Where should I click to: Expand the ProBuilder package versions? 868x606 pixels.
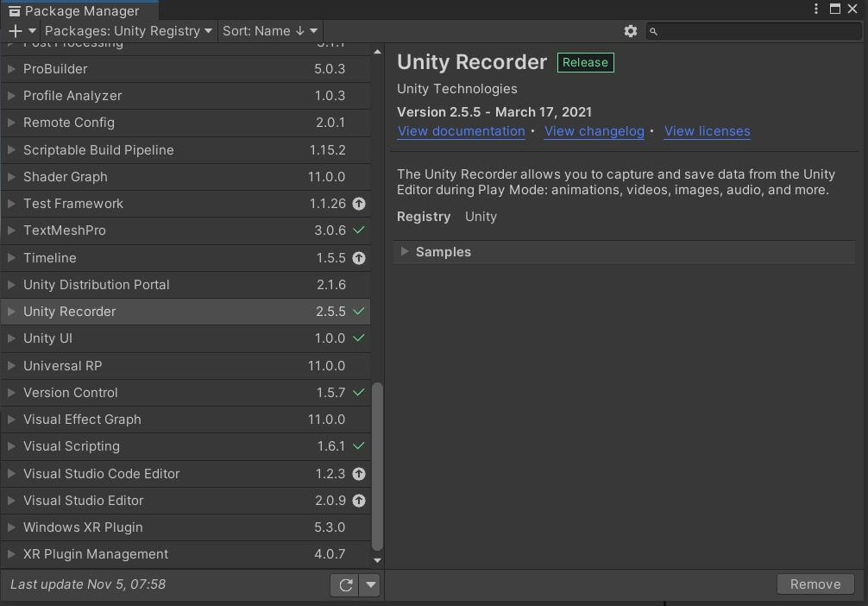point(11,69)
